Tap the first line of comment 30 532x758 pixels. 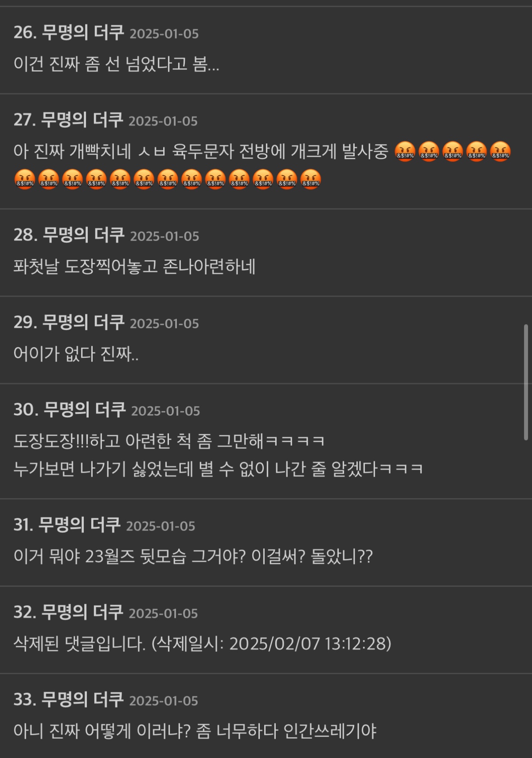169,441
